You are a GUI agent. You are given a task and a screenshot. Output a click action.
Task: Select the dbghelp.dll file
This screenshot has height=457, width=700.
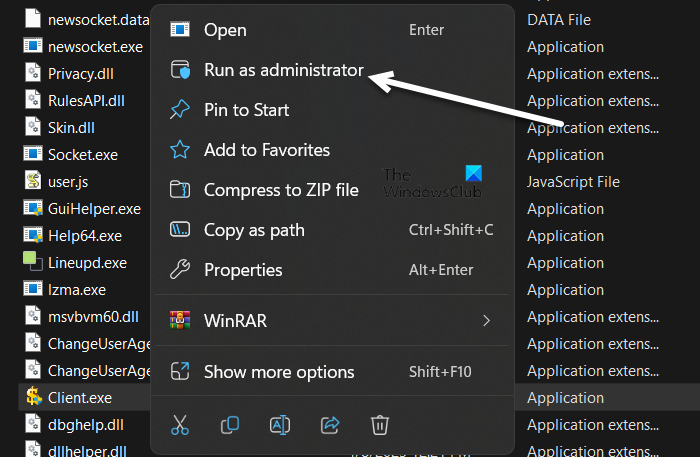coord(84,424)
